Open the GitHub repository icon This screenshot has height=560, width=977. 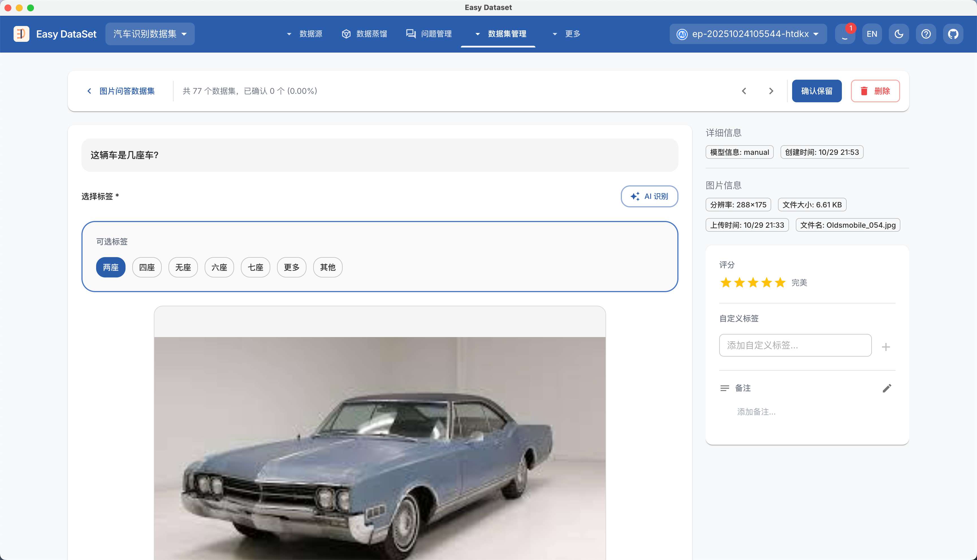pyautogui.click(x=953, y=34)
